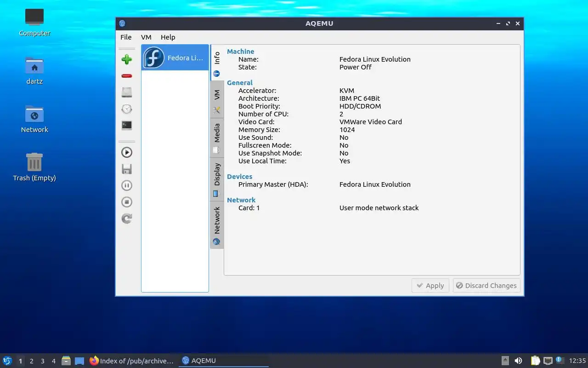Click the green plus Add VM icon
The height and width of the screenshot is (368, 588).
(127, 59)
